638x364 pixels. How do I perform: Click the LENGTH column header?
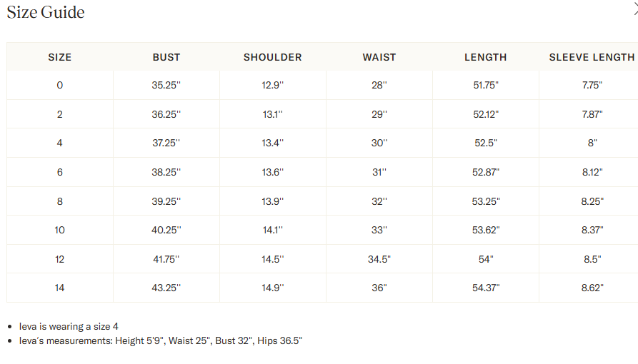coord(486,57)
